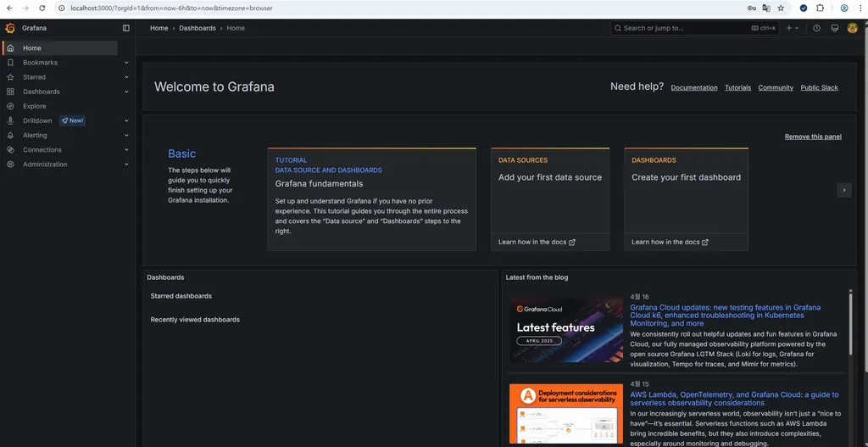Open 'Learn how in the docs' under Data Sources
868x447 pixels.
(x=537, y=242)
